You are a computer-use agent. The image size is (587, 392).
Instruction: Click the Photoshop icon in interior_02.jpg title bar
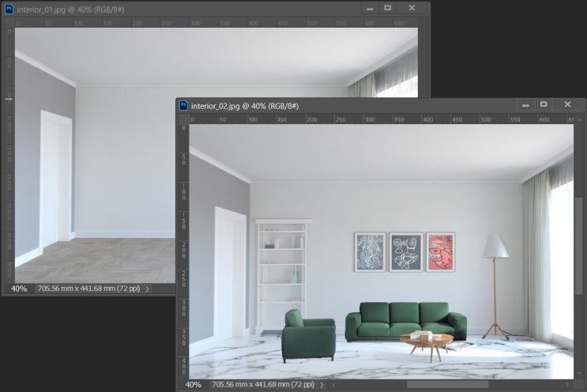[x=183, y=106]
